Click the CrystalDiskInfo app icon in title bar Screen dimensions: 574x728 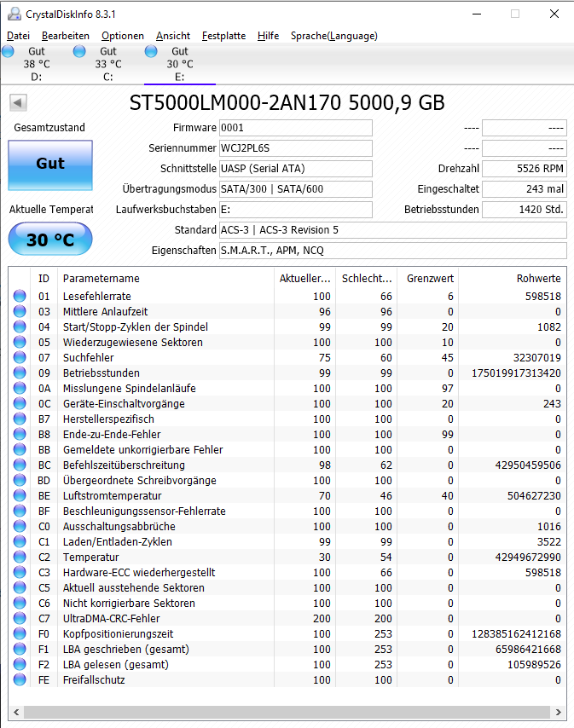coord(14,14)
